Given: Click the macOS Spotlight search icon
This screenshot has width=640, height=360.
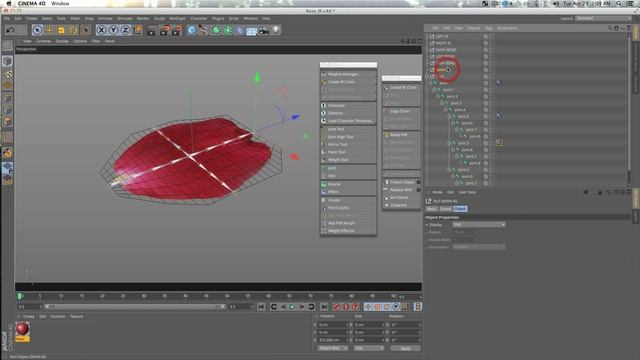Looking at the screenshot, I should click(x=619, y=3).
